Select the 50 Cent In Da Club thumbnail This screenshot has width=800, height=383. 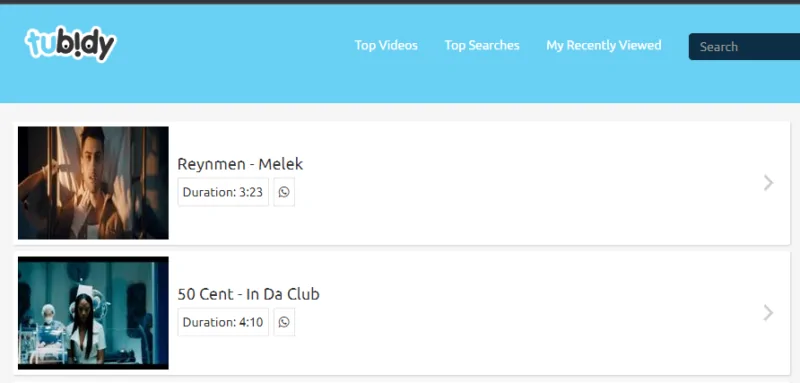[93, 313]
